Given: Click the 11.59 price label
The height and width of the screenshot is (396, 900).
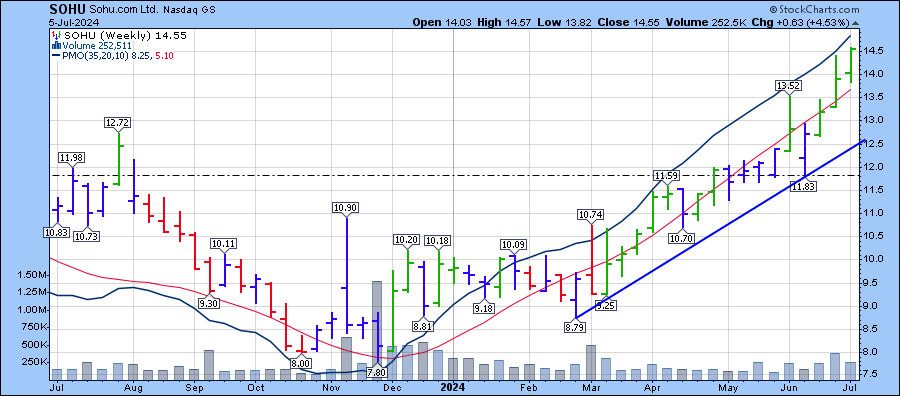Looking at the screenshot, I should pos(667,174).
